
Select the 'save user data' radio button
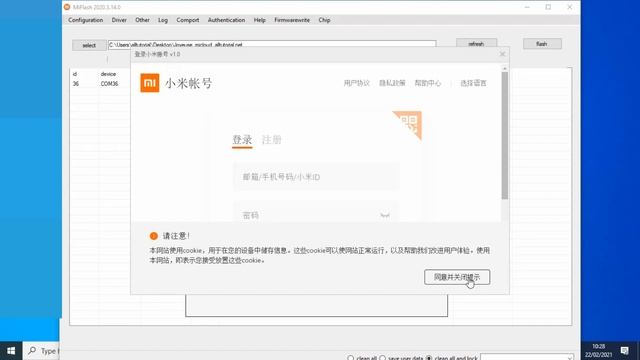click(382, 358)
